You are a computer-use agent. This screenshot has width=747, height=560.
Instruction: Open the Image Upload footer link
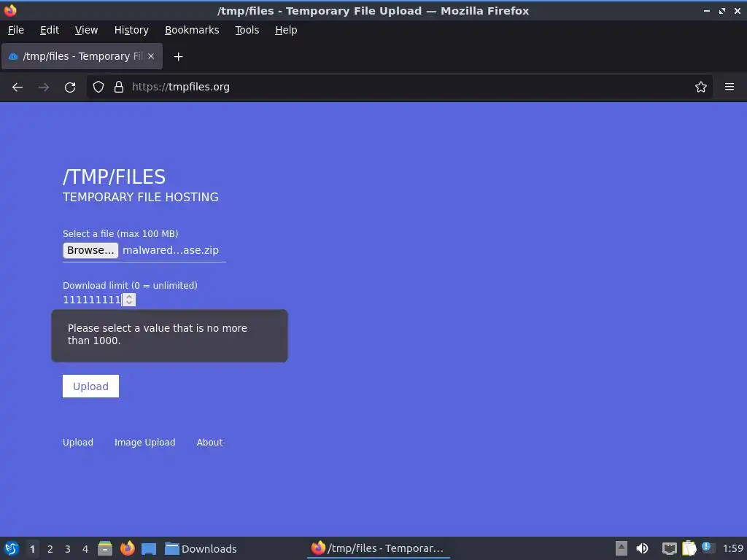(x=145, y=443)
